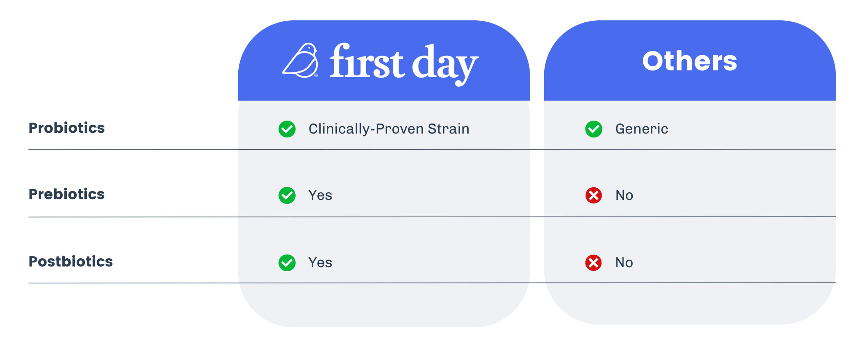Click the blue First Day header banner
This screenshot has width=868, height=362.
click(384, 60)
